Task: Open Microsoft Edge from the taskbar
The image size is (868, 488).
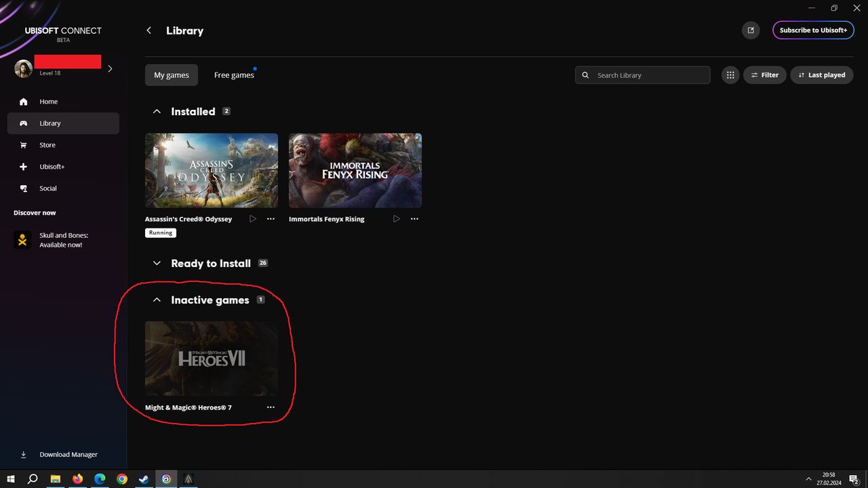Action: point(100,479)
